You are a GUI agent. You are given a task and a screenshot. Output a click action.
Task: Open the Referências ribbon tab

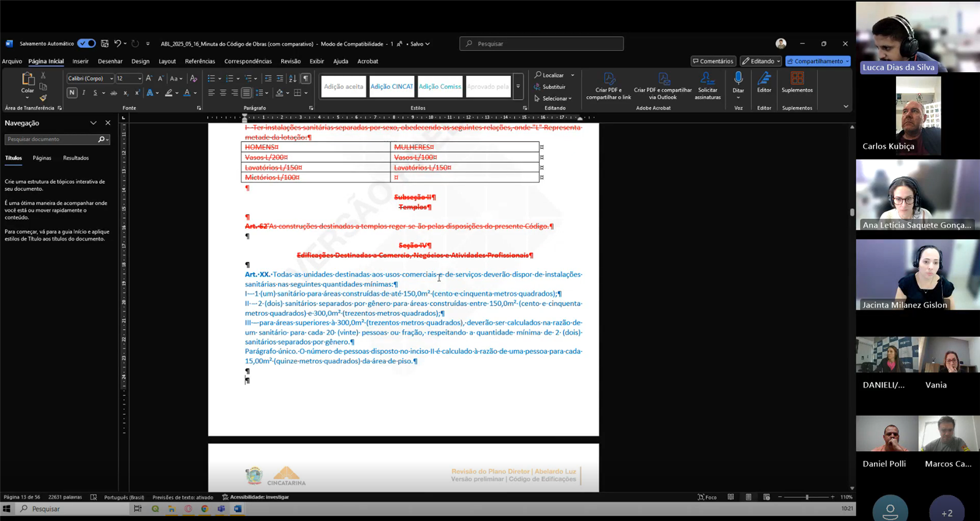(x=200, y=61)
